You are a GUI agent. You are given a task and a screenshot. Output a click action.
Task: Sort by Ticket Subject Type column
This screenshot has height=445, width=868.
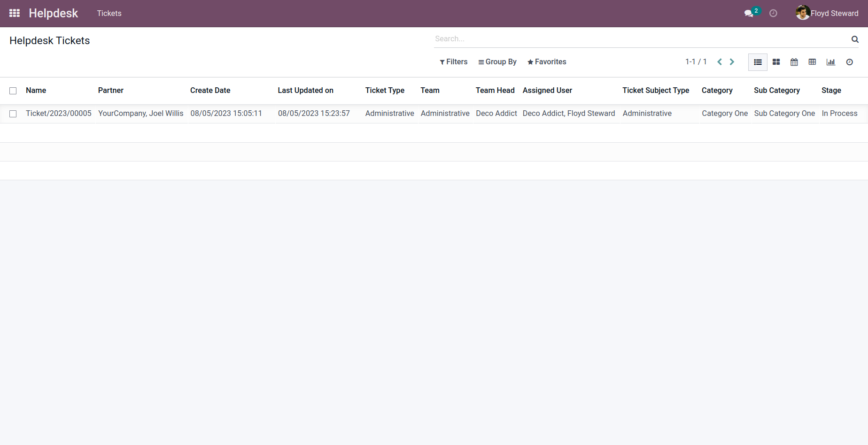pos(656,91)
